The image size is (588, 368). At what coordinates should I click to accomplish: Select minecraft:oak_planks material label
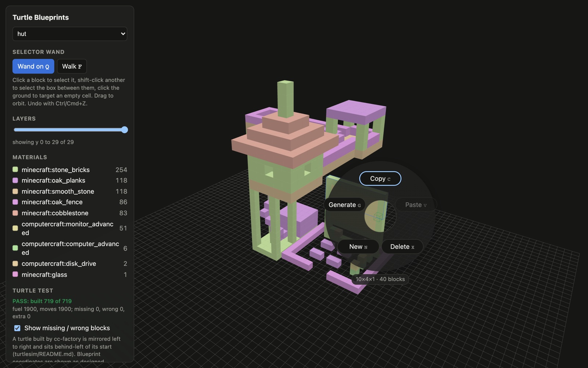point(53,180)
